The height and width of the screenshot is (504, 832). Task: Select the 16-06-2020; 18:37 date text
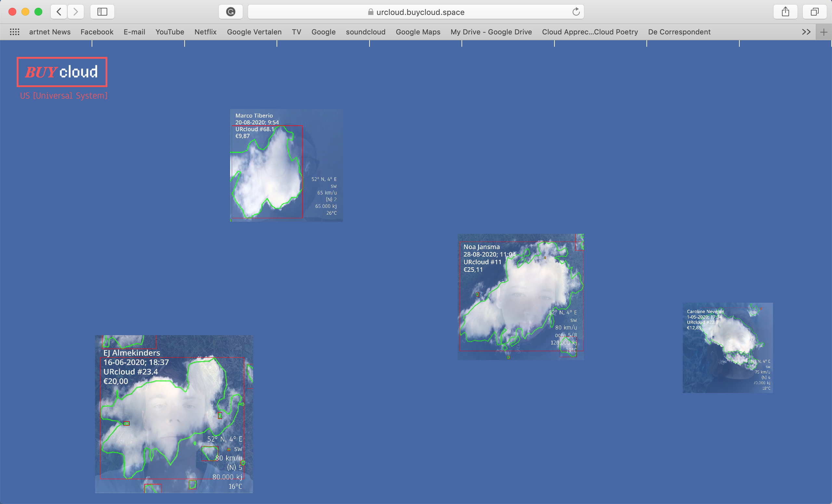136,362
